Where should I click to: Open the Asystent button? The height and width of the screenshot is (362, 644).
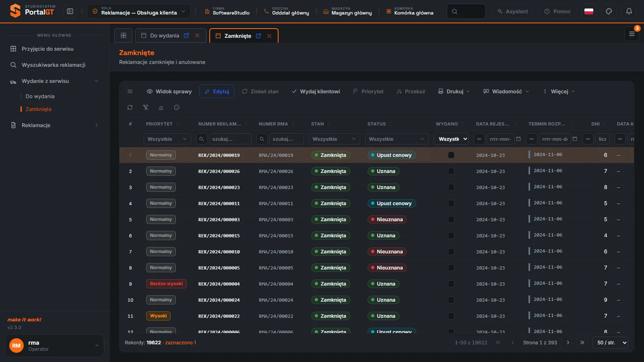coord(512,11)
